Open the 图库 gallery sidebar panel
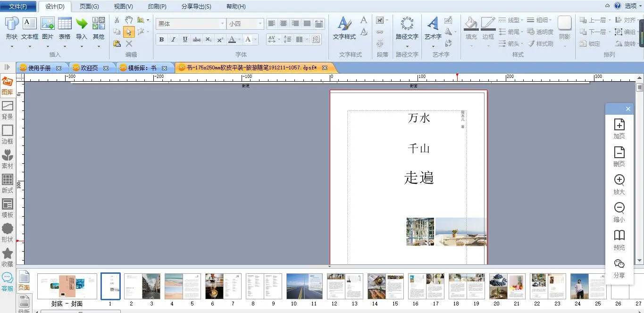Screen dimensions: 644x313 pos(7,86)
